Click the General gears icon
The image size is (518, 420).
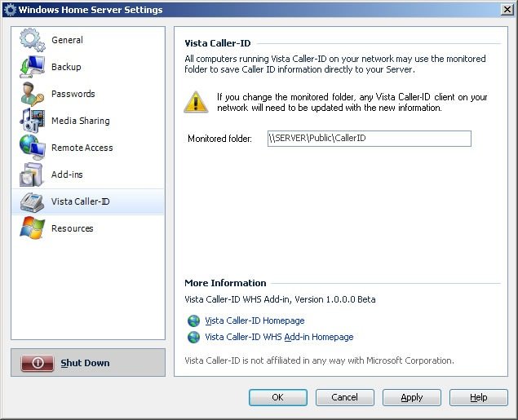pos(32,40)
